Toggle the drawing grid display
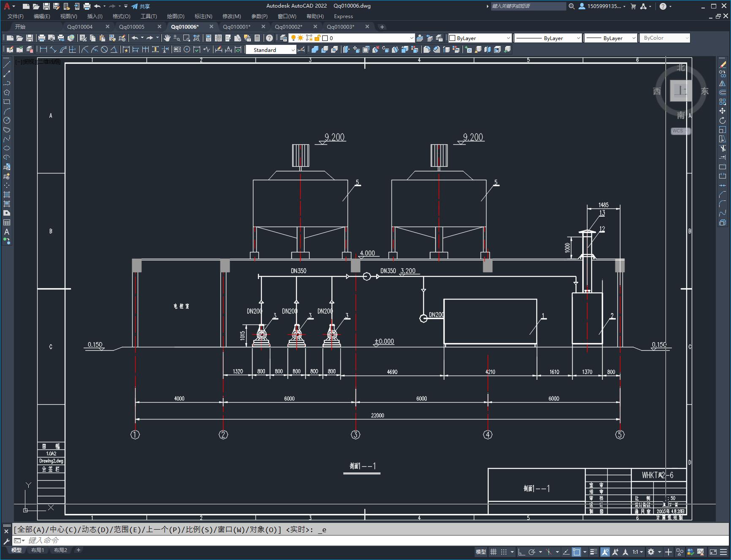731x560 pixels. click(493, 552)
